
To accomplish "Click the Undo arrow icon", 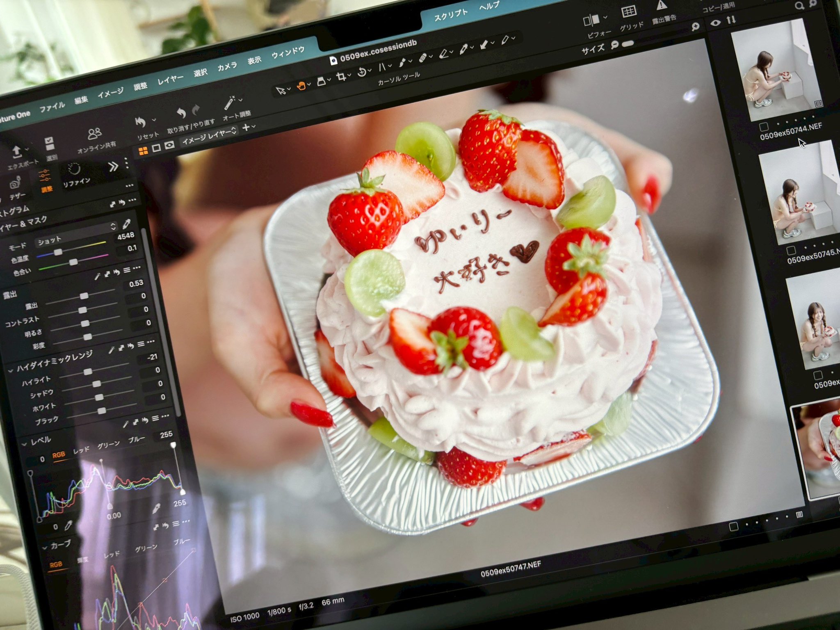I will point(181,113).
